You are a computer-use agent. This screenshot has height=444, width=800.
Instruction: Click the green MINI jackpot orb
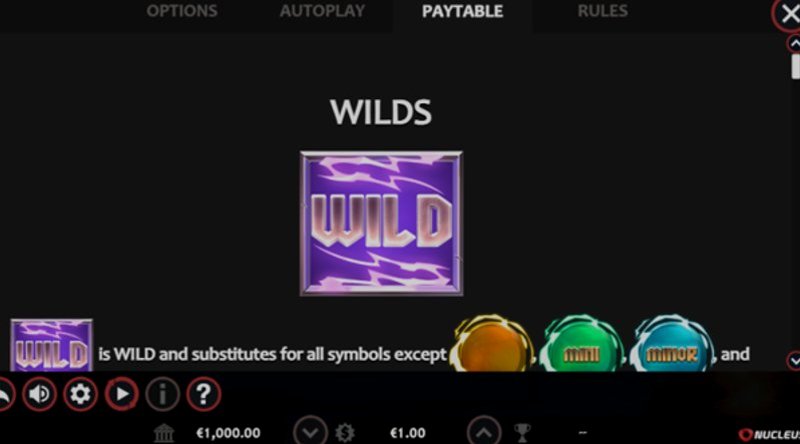[582, 346]
